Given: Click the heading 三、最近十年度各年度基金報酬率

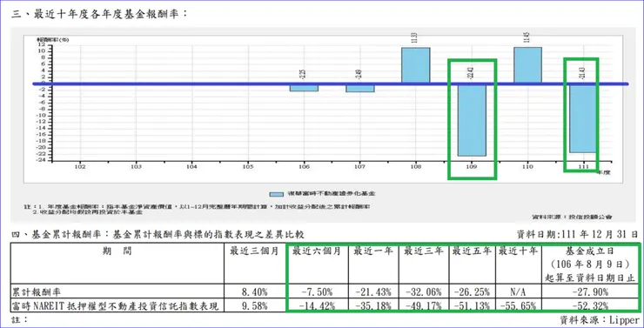Looking at the screenshot, I should click(99, 14).
